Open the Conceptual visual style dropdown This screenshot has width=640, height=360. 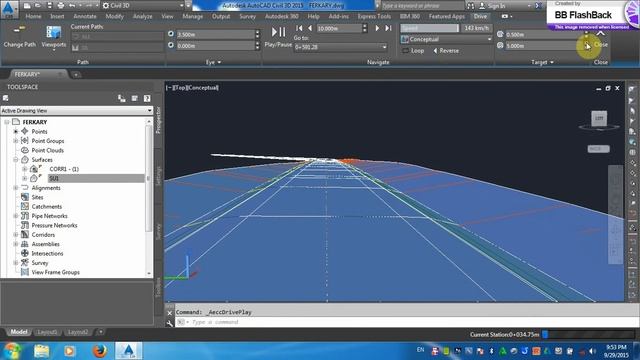point(446,39)
